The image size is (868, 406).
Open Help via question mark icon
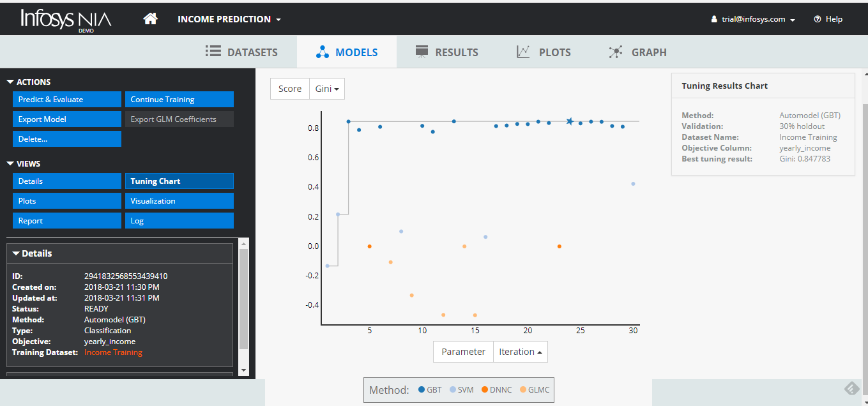click(817, 19)
